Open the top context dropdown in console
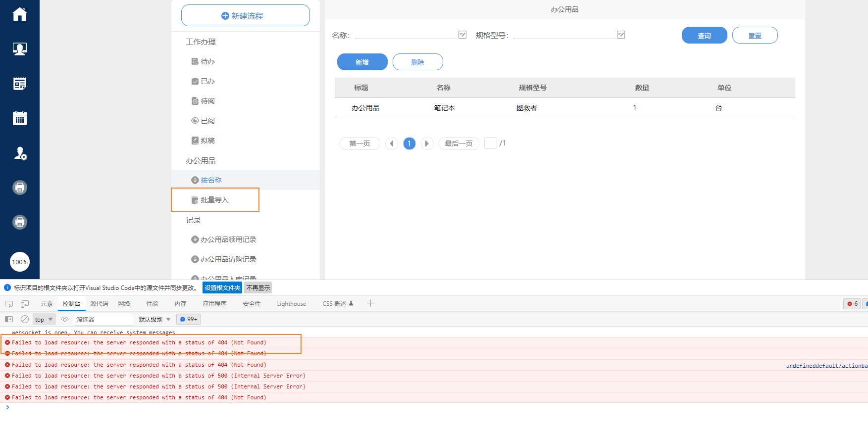Image resolution: width=868 pixels, height=431 pixels. 44,319
